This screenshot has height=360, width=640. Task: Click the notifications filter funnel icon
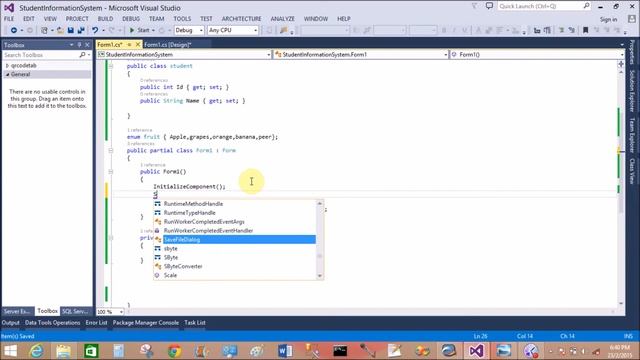click(x=475, y=6)
